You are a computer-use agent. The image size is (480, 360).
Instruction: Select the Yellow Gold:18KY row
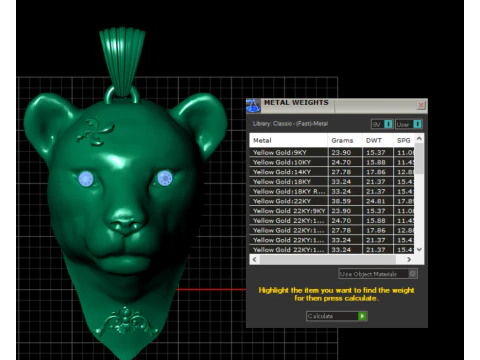point(332,182)
